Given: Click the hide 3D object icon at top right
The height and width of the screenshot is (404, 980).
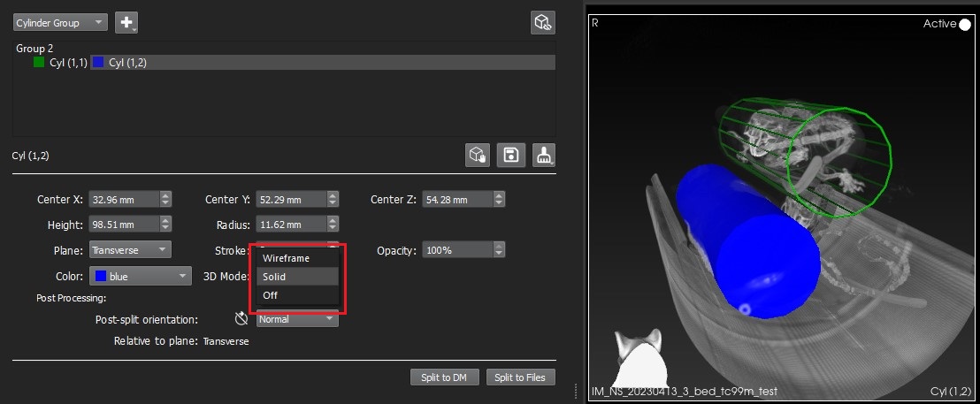Looking at the screenshot, I should (542, 23).
